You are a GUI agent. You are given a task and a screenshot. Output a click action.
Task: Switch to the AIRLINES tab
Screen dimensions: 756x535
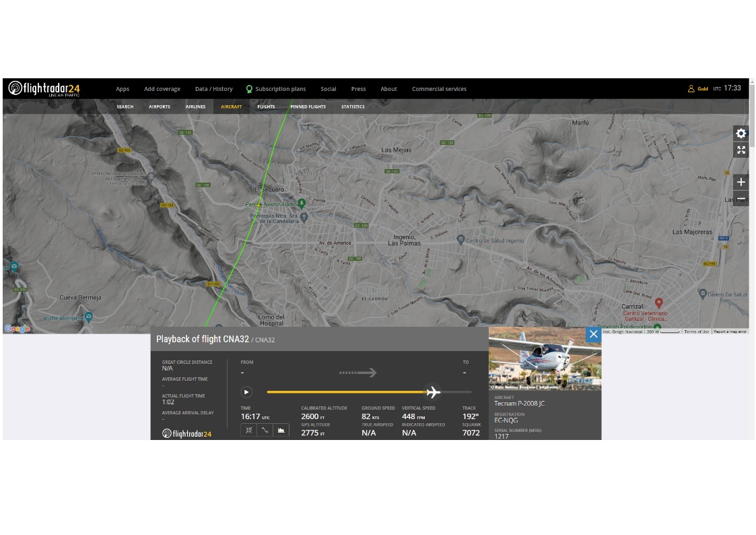[x=195, y=106]
